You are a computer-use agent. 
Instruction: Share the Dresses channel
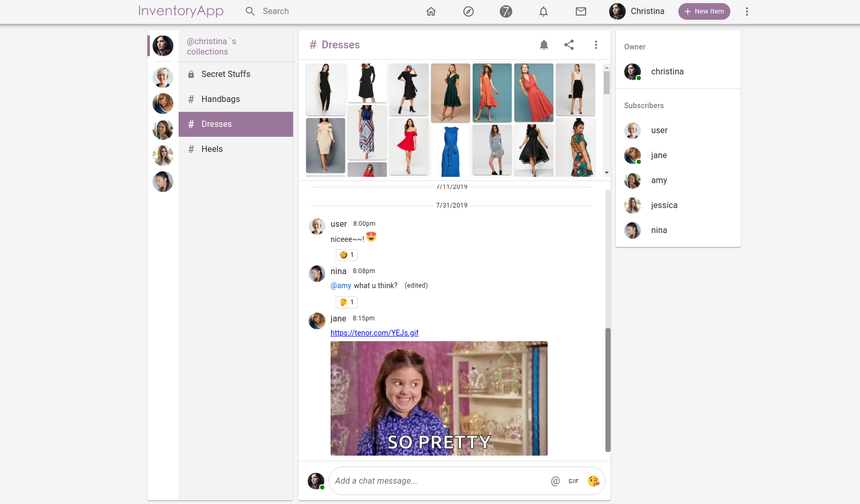tap(569, 45)
